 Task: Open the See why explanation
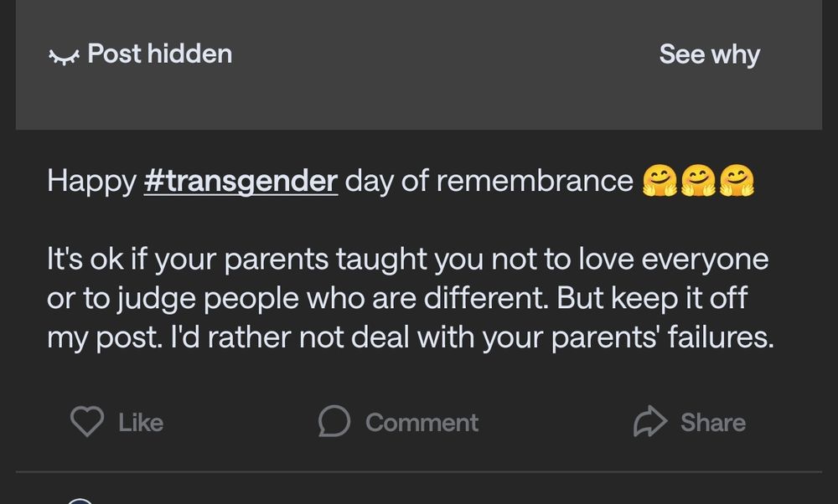click(709, 54)
